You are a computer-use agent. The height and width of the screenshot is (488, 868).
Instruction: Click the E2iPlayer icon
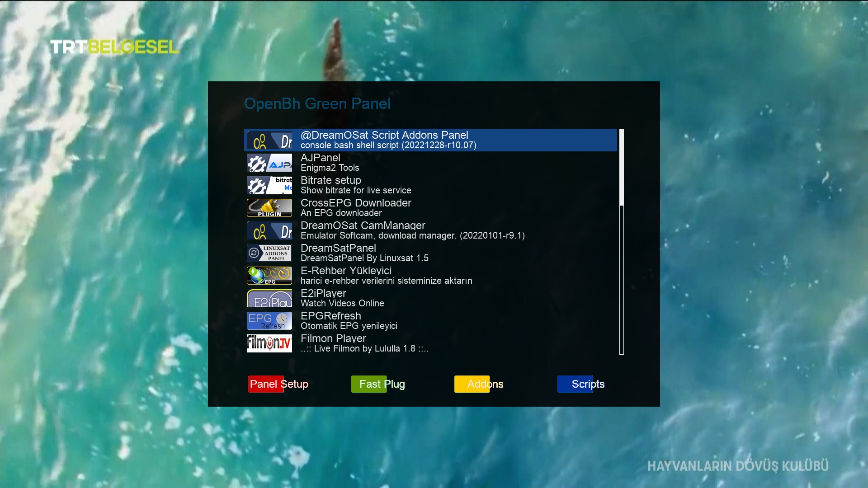(269, 299)
